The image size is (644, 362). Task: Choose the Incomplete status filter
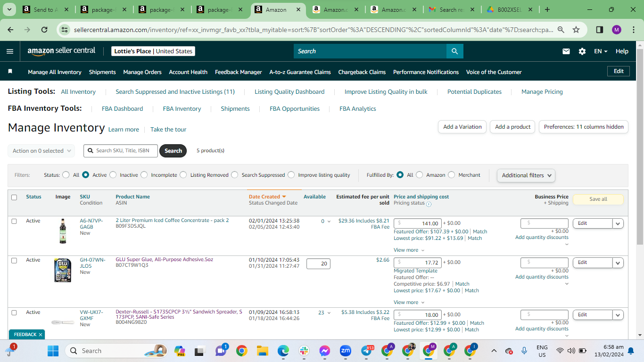click(x=144, y=175)
